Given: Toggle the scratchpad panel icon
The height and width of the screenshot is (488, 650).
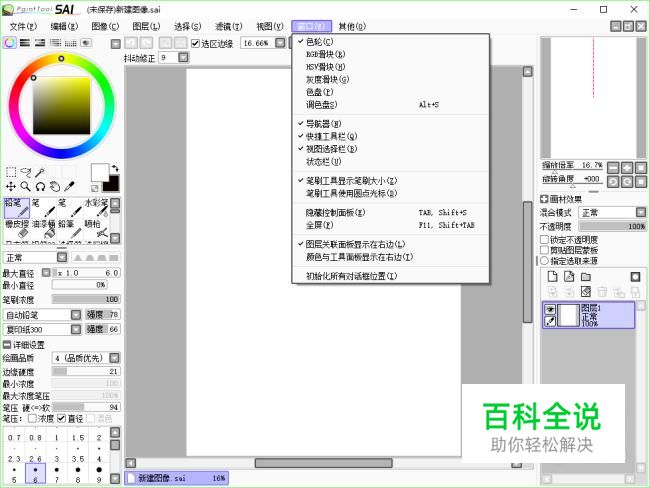Looking at the screenshot, I should (x=86, y=43).
